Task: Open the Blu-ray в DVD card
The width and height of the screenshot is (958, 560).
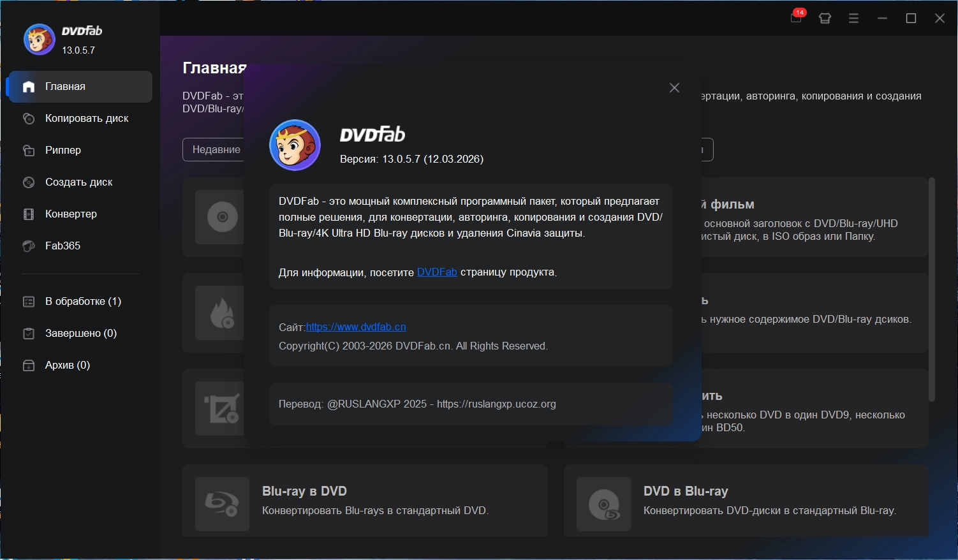Action: 365,501
